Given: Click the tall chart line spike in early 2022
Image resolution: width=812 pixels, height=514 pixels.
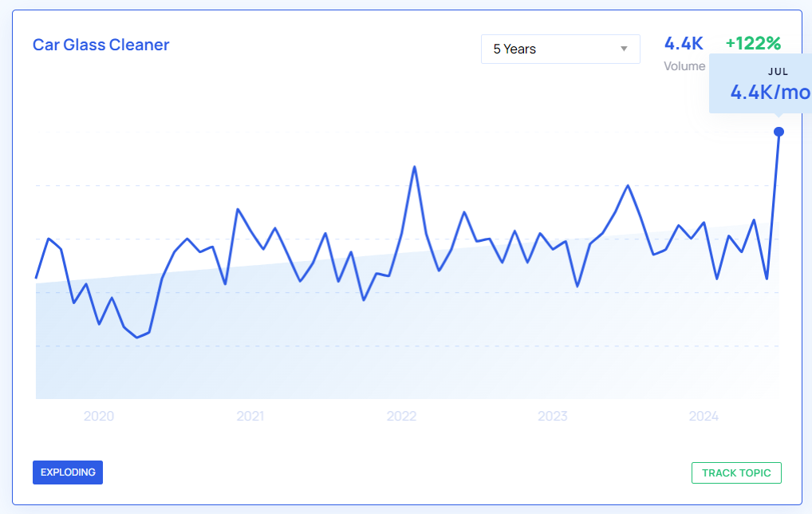Looking at the screenshot, I should [x=414, y=167].
